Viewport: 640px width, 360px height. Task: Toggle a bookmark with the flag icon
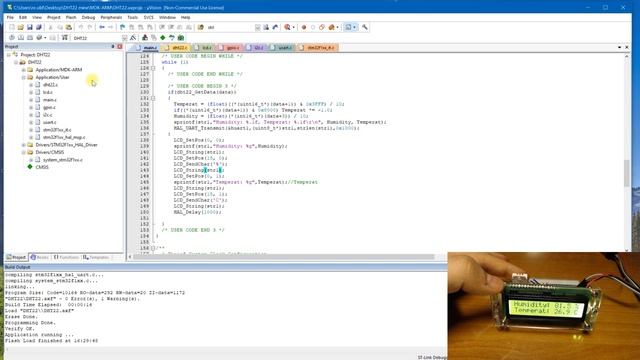(122, 27)
